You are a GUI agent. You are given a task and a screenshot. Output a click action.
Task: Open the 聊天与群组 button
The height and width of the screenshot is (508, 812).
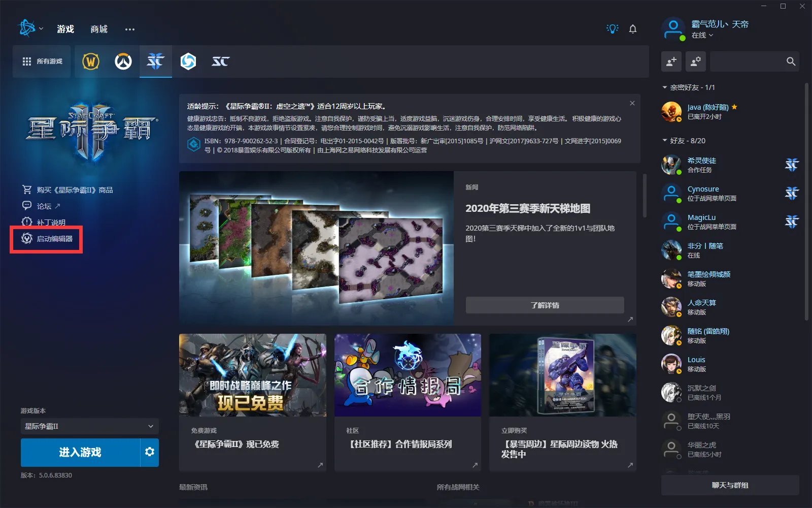click(730, 485)
